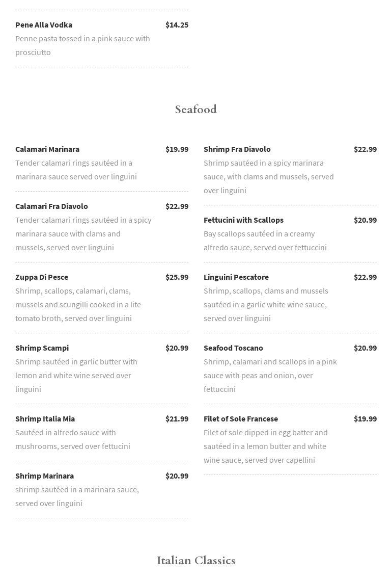Viewport: 392px width, 581px height.
Task: Click the Filet of Sole Francese description text
Action: [266, 446]
